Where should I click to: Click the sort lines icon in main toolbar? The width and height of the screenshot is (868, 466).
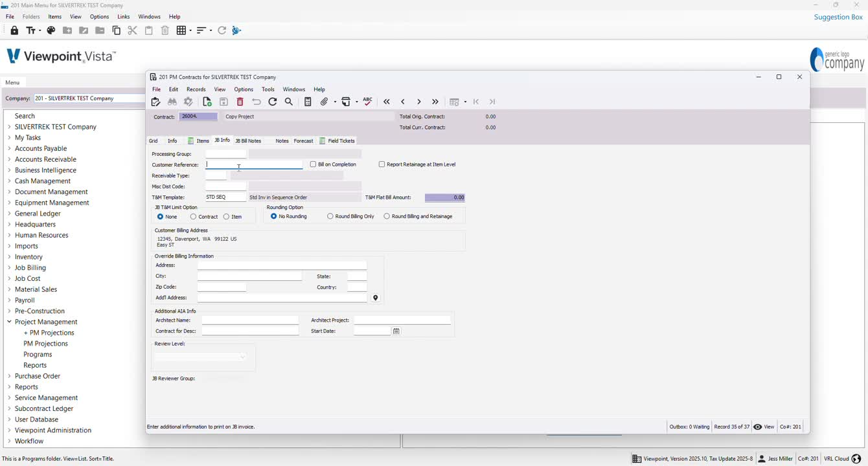pos(201,30)
